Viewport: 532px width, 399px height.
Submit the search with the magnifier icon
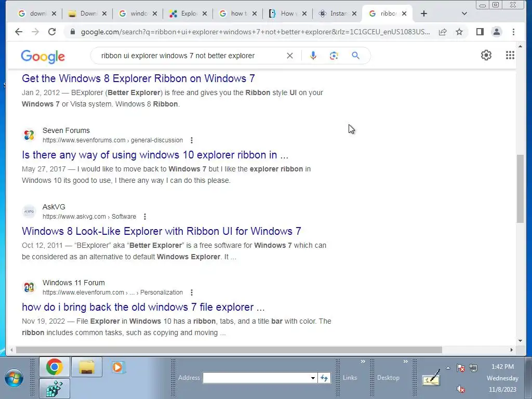(x=355, y=56)
